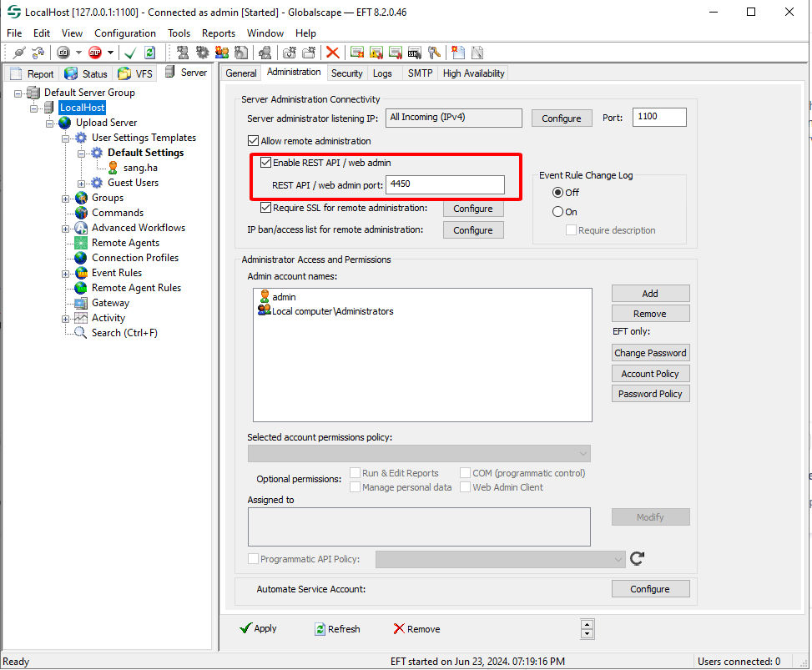This screenshot has height=670, width=812.
Task: Select the Off radio for Event Rule Change Log
Action: point(557,193)
